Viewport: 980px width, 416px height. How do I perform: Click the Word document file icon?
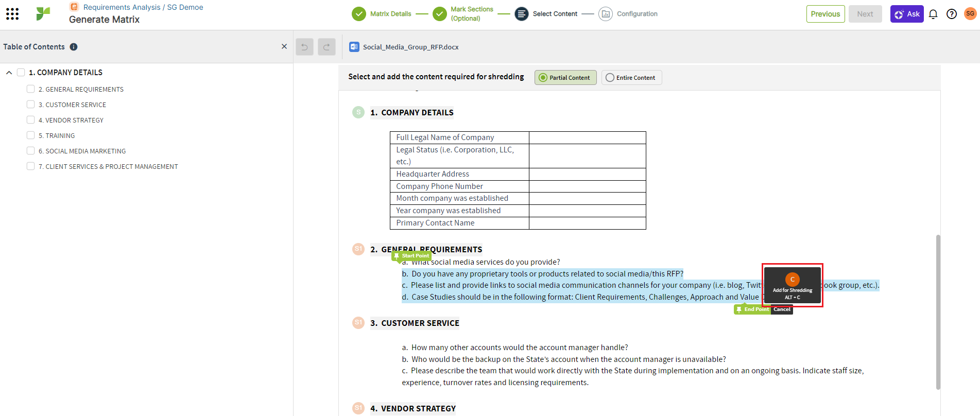click(x=354, y=47)
